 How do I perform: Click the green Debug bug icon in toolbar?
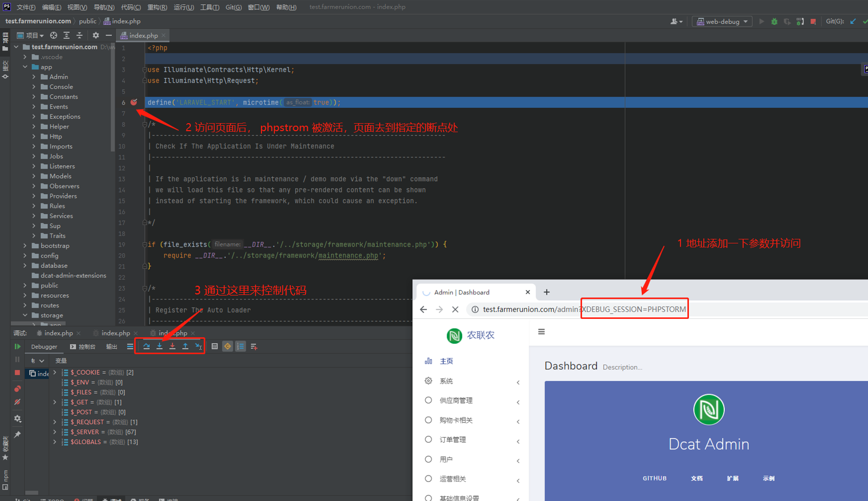click(775, 22)
